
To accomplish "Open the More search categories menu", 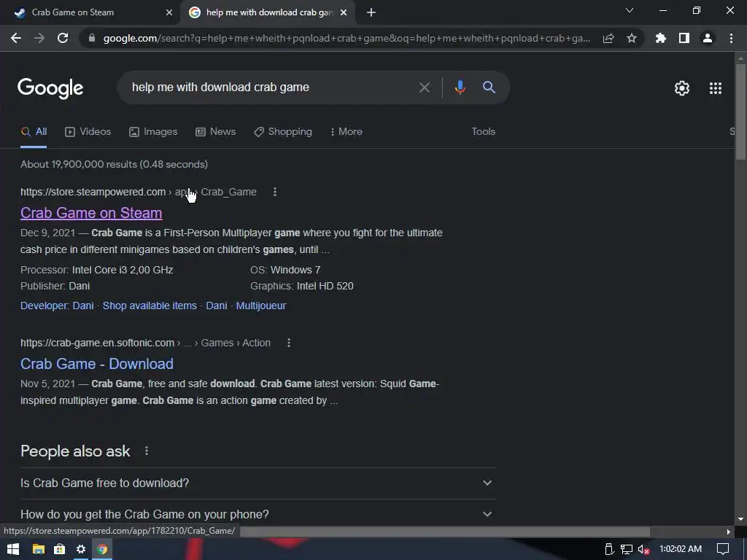I will [346, 132].
